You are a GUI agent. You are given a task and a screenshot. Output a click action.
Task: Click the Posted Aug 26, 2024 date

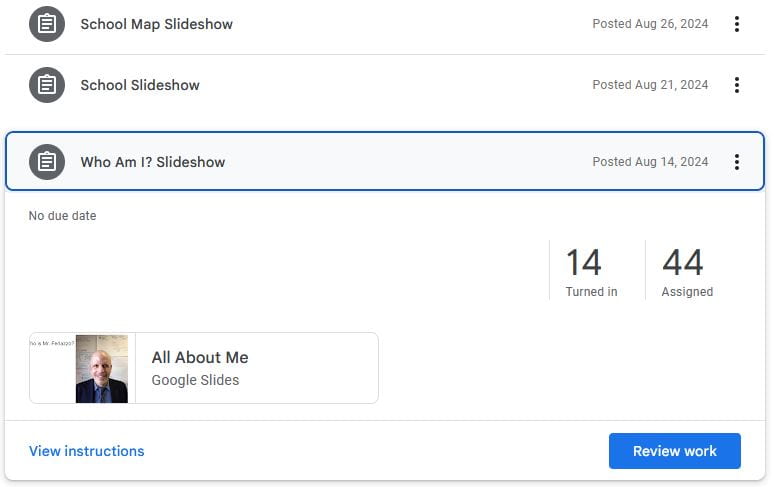(649, 24)
